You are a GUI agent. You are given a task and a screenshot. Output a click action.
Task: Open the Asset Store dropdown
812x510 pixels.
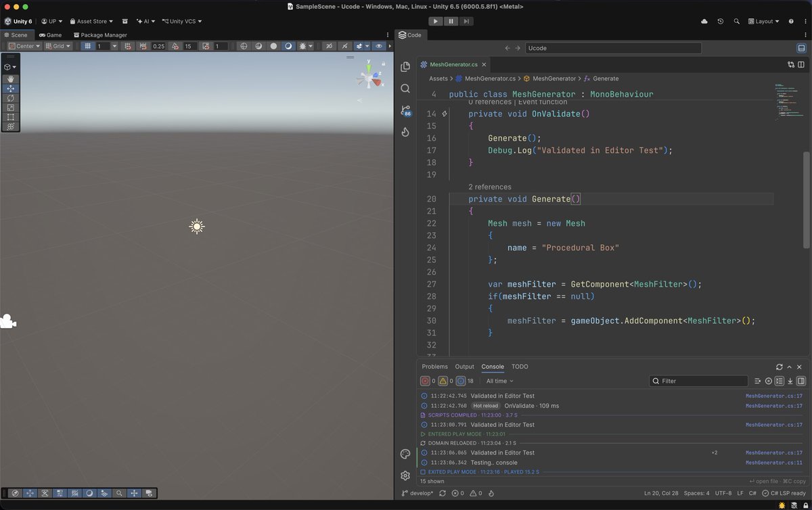click(91, 22)
